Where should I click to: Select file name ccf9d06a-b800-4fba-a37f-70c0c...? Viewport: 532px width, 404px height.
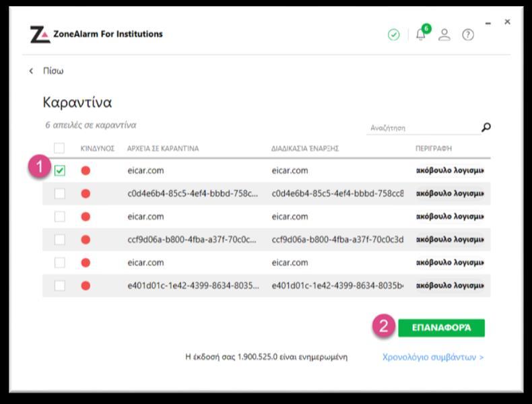pos(192,240)
